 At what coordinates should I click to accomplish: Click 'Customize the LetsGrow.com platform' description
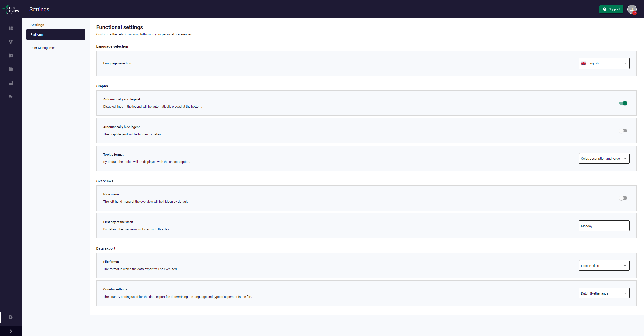point(144,34)
